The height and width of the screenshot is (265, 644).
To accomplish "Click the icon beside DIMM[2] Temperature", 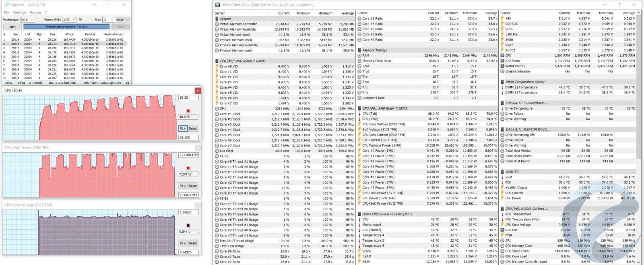I will tap(502, 87).
